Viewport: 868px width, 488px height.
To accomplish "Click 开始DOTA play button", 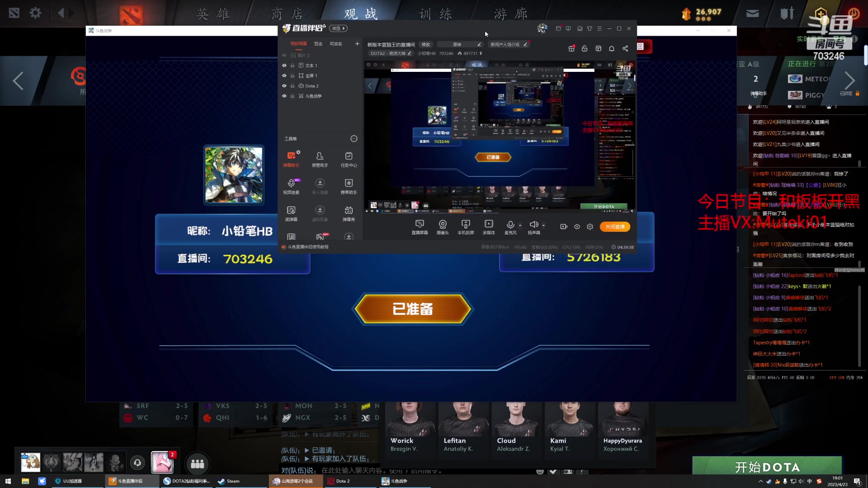I will coord(767,467).
